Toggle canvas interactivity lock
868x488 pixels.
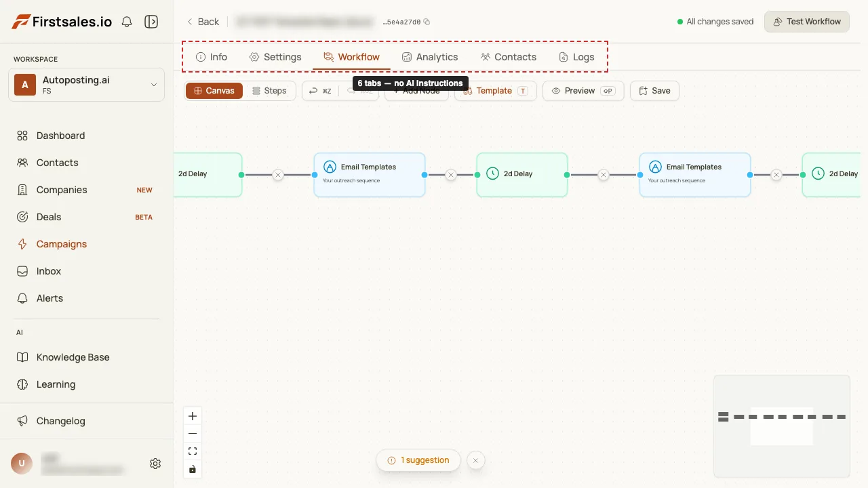coord(193,469)
